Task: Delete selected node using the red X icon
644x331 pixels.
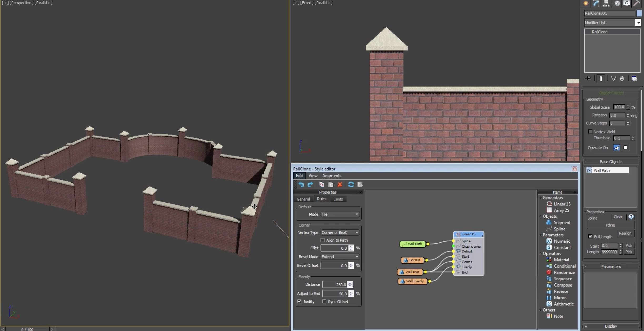Action: pyautogui.click(x=340, y=184)
